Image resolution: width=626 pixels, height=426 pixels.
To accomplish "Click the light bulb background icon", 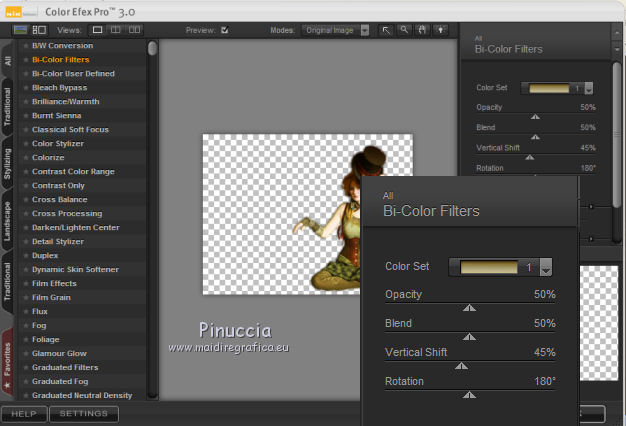I will tap(439, 30).
